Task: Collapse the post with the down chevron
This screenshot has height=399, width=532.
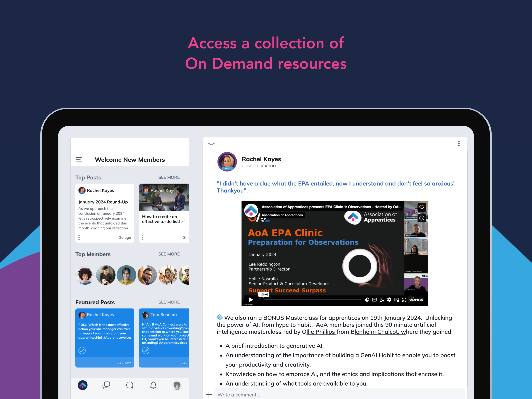Action: coord(211,144)
